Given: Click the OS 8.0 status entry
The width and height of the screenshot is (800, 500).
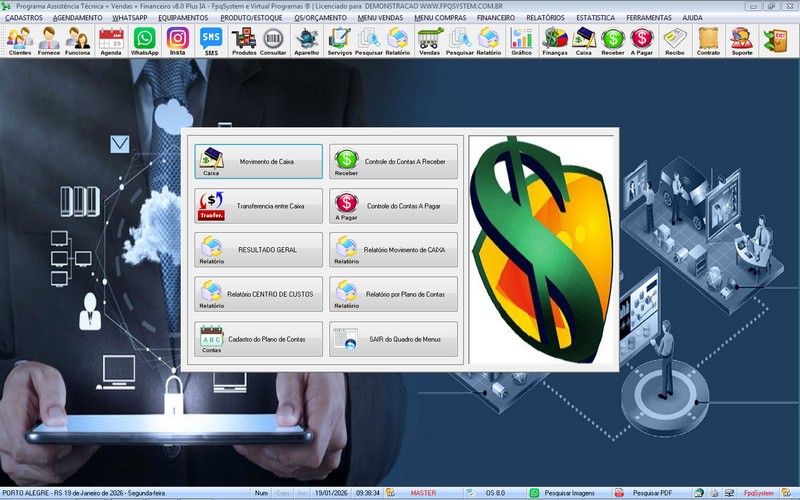Looking at the screenshot, I should (x=495, y=493).
